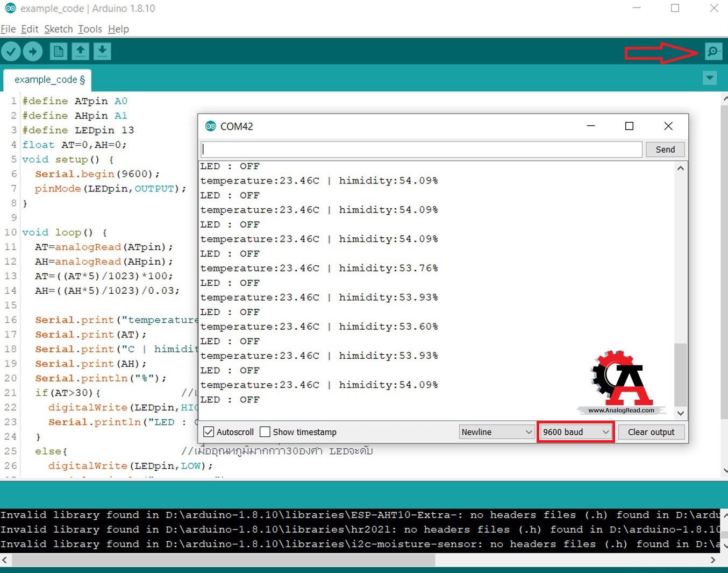
Task: Click the Arduino logo in COM42 title bar
Action: (210, 126)
